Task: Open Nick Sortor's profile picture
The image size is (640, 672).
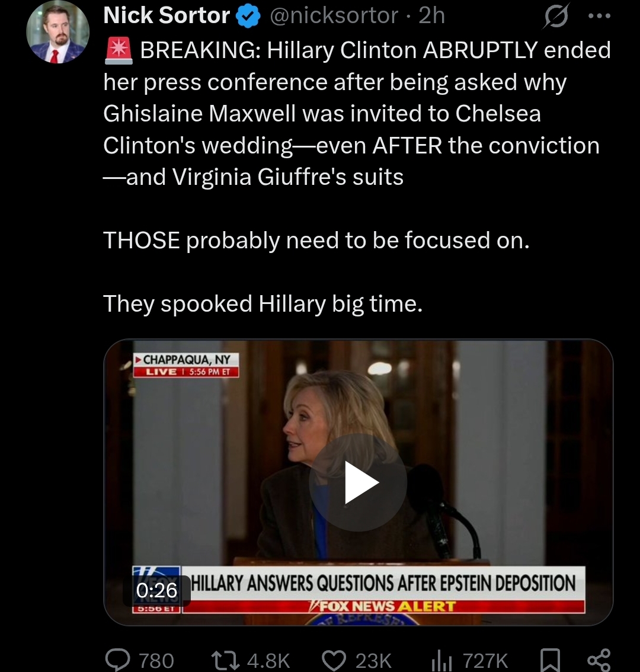Action: tap(58, 32)
